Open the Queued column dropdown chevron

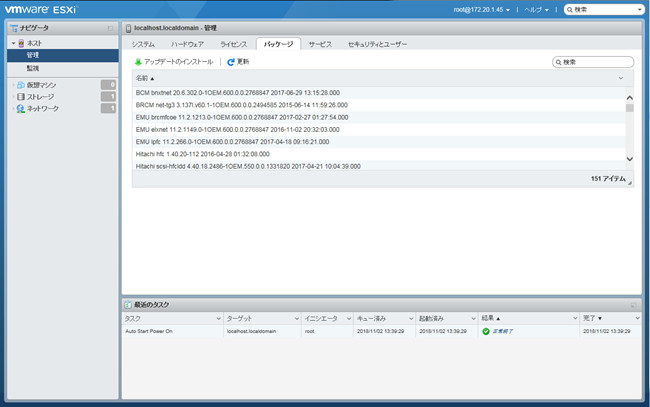click(x=411, y=318)
